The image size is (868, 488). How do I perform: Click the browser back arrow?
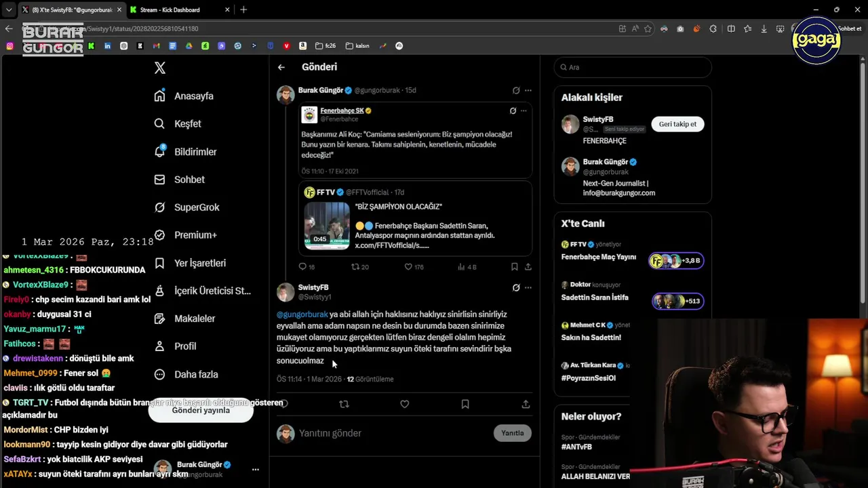point(9,28)
